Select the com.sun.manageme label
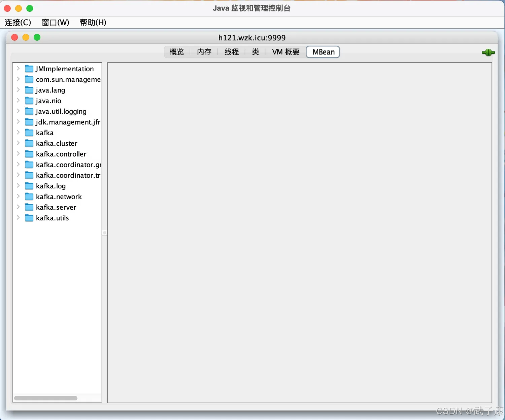This screenshot has width=505, height=420. pyautogui.click(x=68, y=79)
